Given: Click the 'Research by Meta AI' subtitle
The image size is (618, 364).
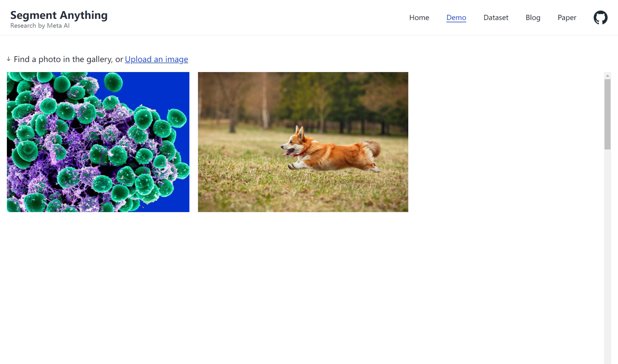Looking at the screenshot, I should pos(40,26).
